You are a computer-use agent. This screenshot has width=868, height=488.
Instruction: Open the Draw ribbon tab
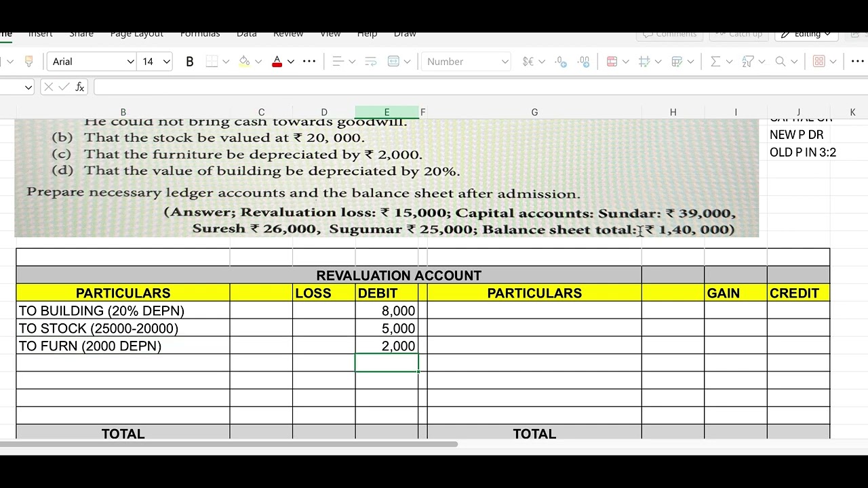point(405,34)
